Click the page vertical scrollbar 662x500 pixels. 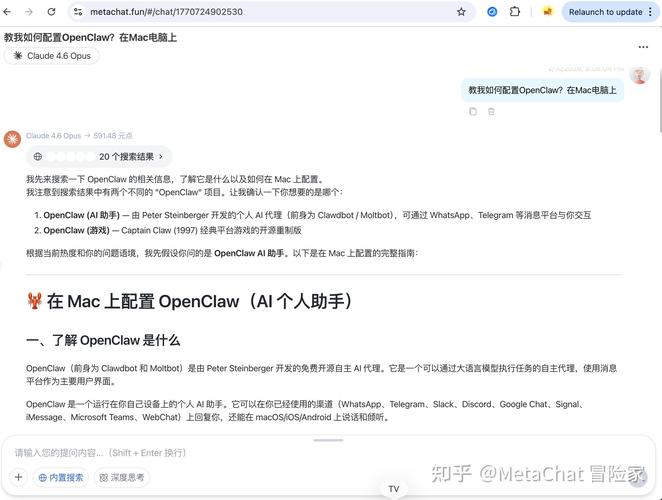coord(659,101)
